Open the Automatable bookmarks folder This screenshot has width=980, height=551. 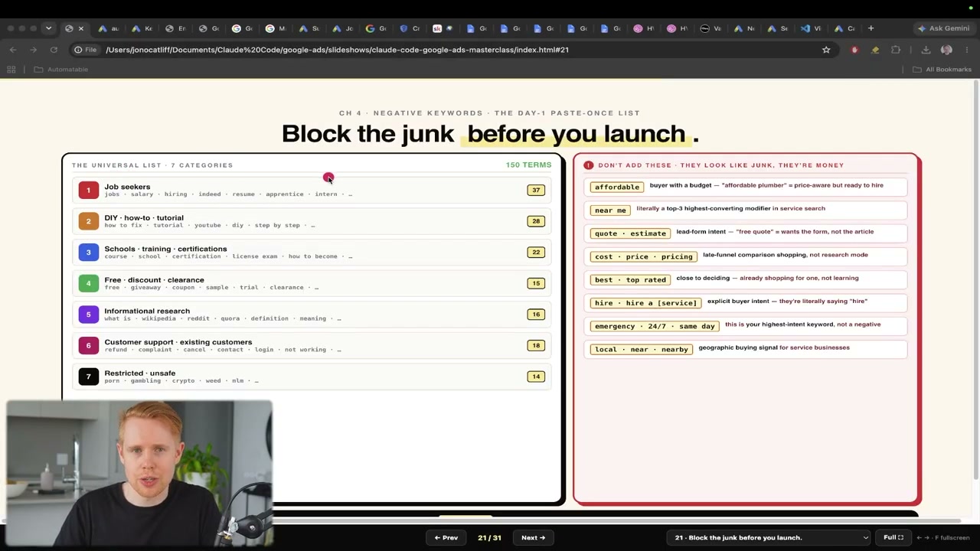tap(61, 70)
